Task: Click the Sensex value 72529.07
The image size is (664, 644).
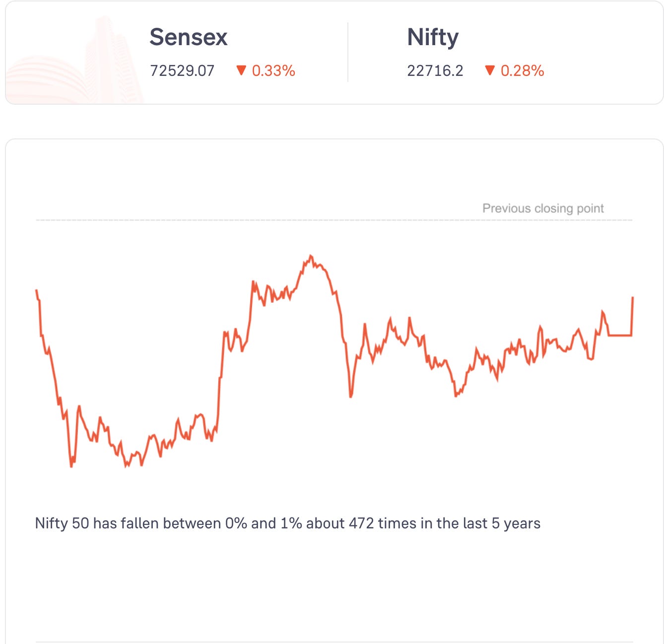Action: pyautogui.click(x=182, y=71)
